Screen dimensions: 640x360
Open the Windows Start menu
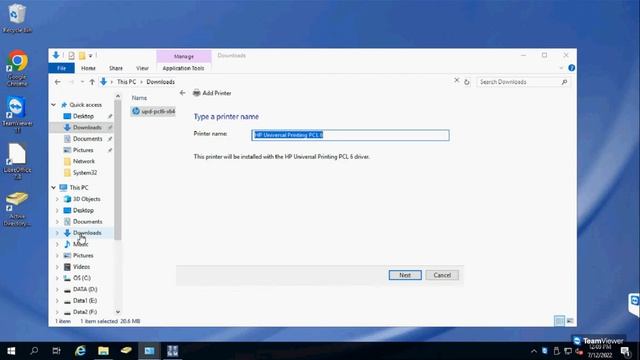point(11,351)
